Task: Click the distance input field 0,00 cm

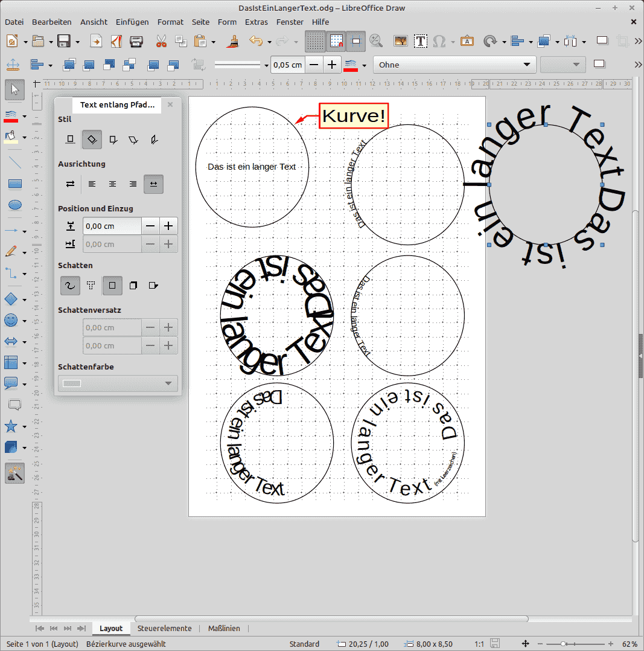Action: click(x=112, y=226)
